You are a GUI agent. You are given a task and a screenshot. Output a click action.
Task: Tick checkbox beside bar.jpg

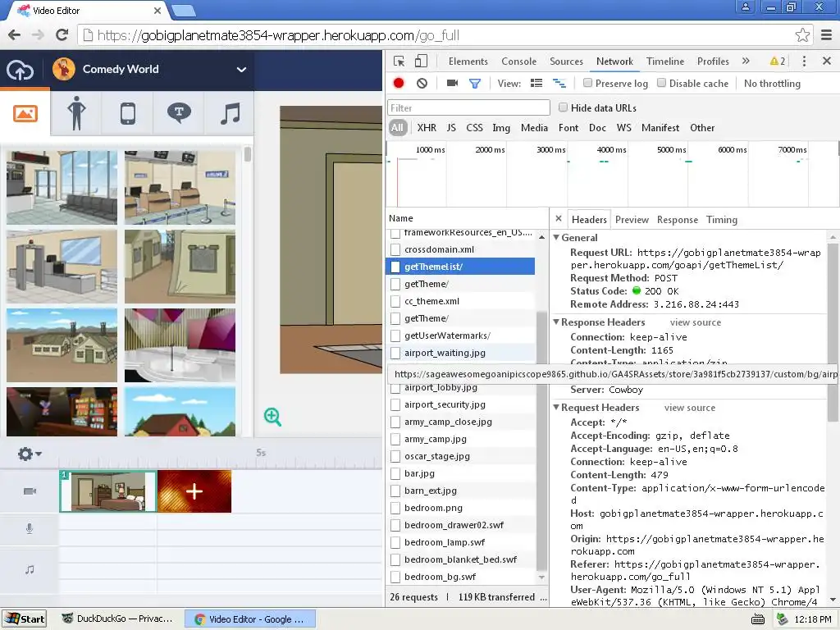395,473
